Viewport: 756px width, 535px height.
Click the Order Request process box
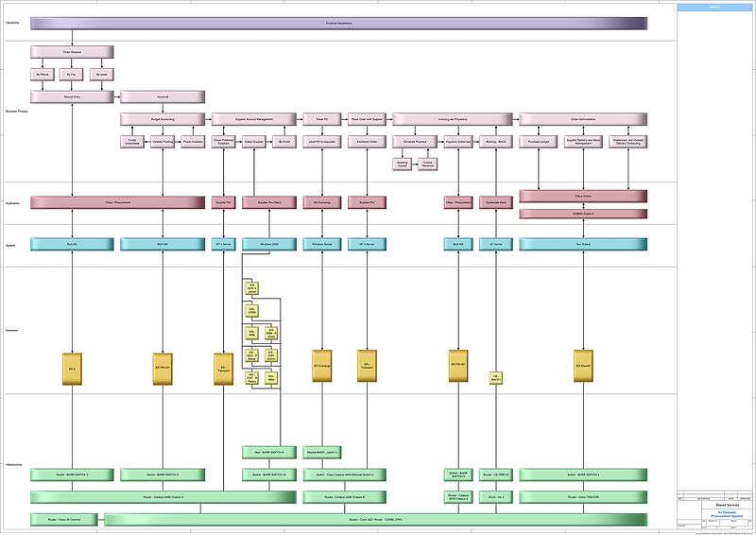72,52
